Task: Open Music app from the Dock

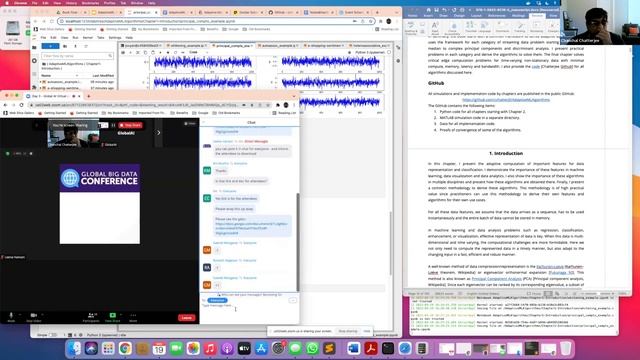Action: (x=210, y=349)
